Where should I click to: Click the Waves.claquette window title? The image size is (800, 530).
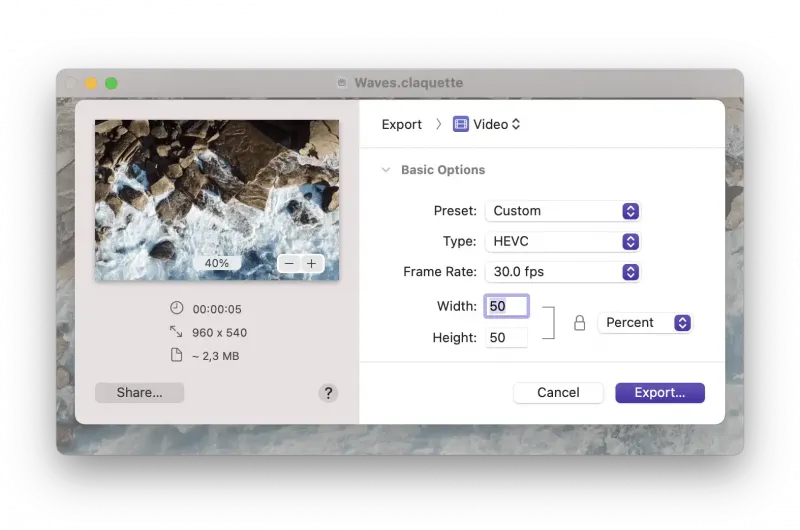point(409,83)
